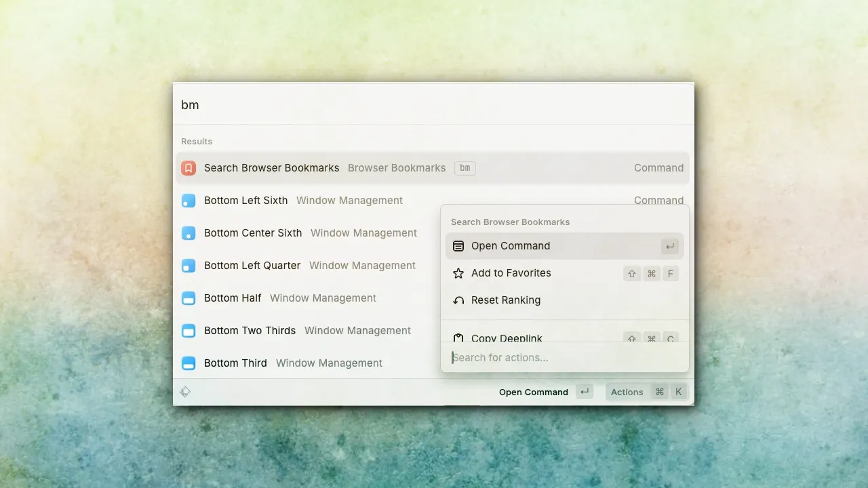This screenshot has height=488, width=868.
Task: Click the F key badge for Add to Favorites
Action: pos(670,273)
